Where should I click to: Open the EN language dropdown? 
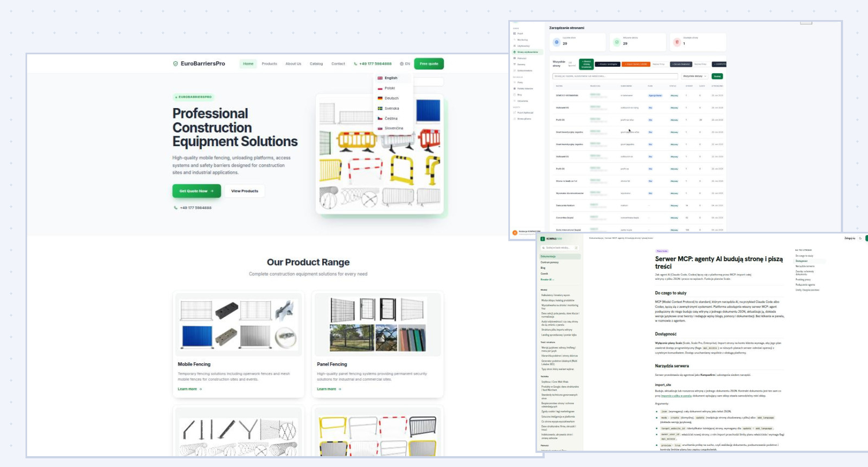[x=405, y=64]
